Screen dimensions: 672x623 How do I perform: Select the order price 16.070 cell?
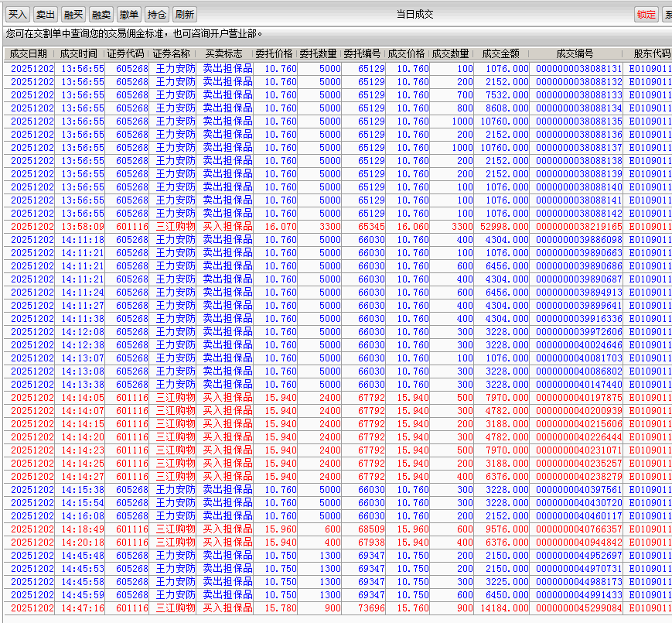pyautogui.click(x=280, y=227)
